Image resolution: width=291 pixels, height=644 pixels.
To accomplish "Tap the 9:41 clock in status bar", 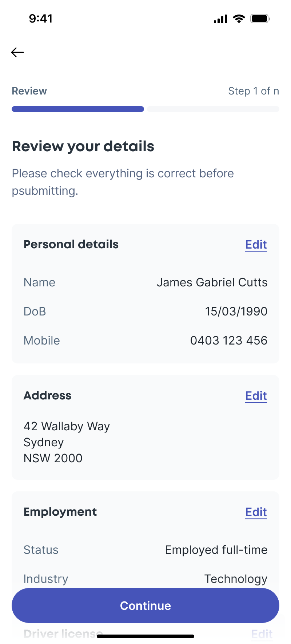I will tap(41, 19).
